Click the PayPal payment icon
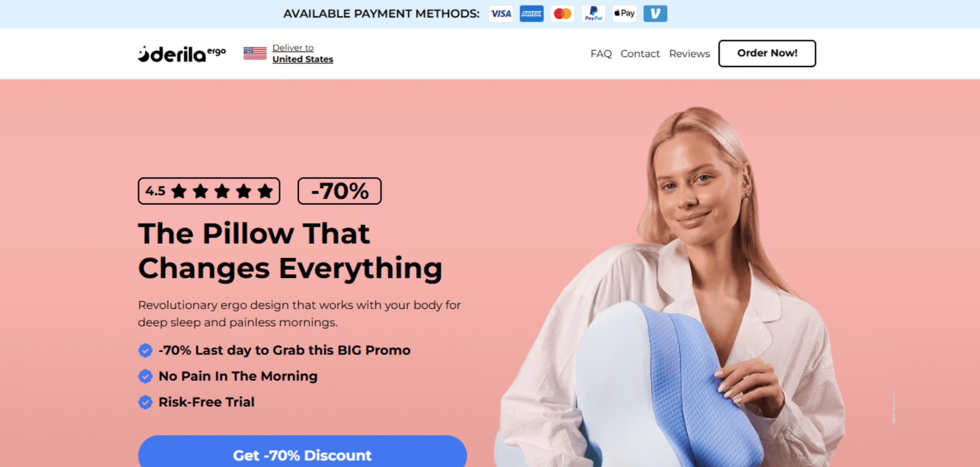 593,14
